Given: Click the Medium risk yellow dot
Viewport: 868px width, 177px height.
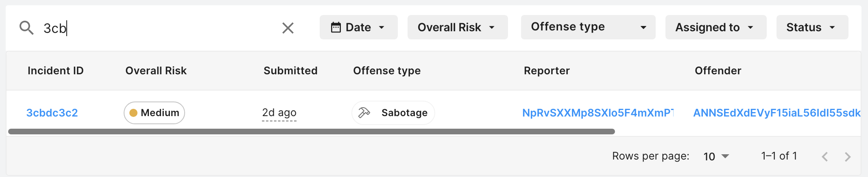Looking at the screenshot, I should pyautogui.click(x=133, y=113).
